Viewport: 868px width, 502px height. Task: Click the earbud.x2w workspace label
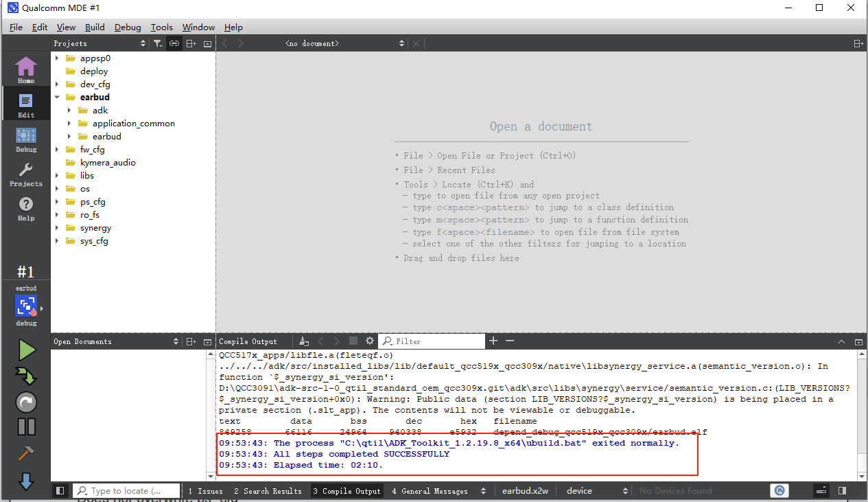click(526, 491)
